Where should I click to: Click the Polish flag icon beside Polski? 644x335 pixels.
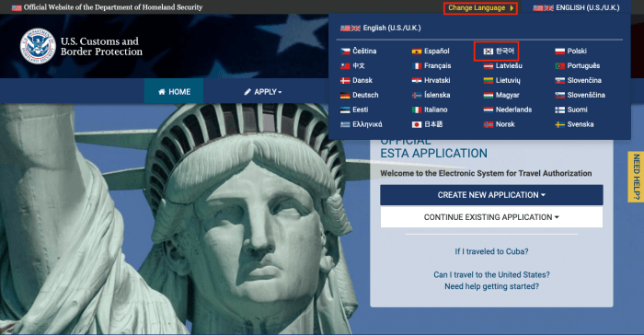coord(559,52)
